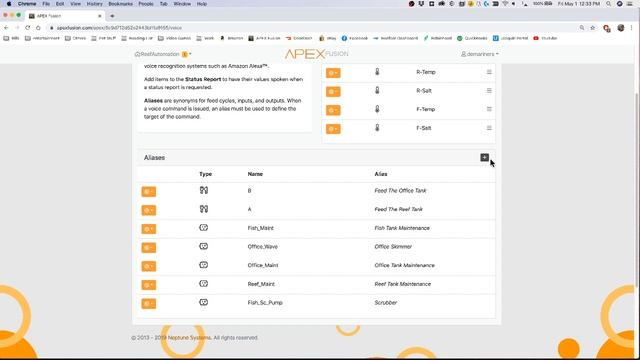Select the Office Tank Maintenance alias text

pyautogui.click(x=404, y=265)
